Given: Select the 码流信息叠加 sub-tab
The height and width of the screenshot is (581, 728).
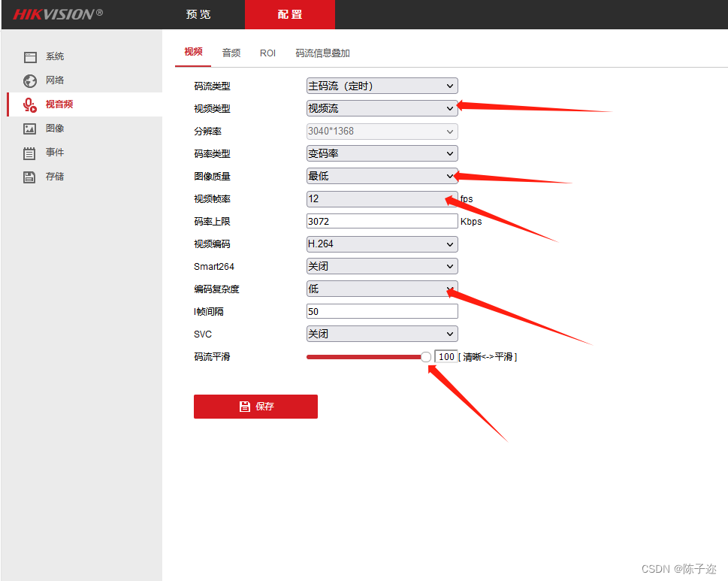Looking at the screenshot, I should coord(322,53).
